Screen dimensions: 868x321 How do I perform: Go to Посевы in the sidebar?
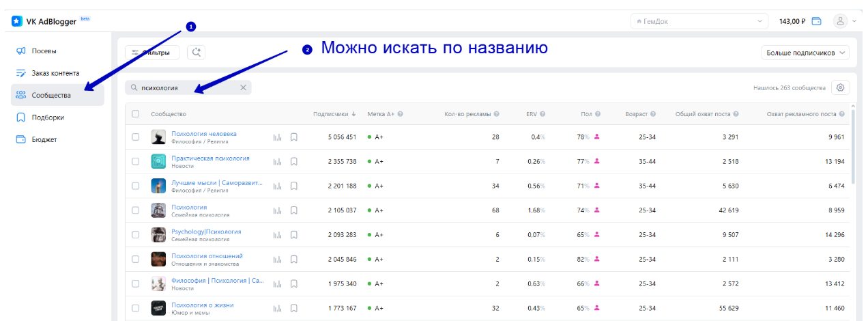(x=44, y=51)
